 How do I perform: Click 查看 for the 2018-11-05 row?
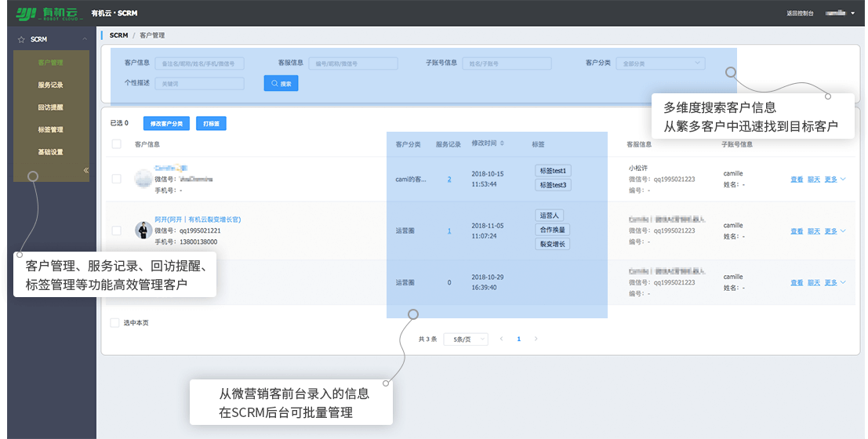(797, 231)
